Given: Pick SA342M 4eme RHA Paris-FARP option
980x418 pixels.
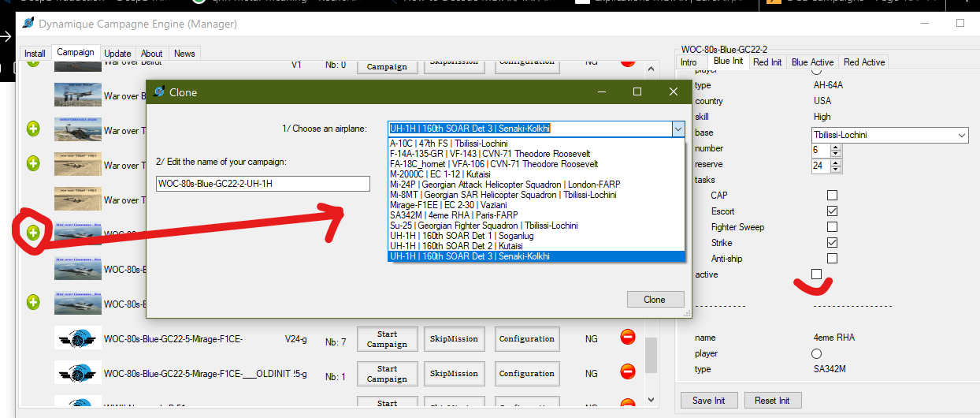Looking at the screenshot, I should (536, 215).
